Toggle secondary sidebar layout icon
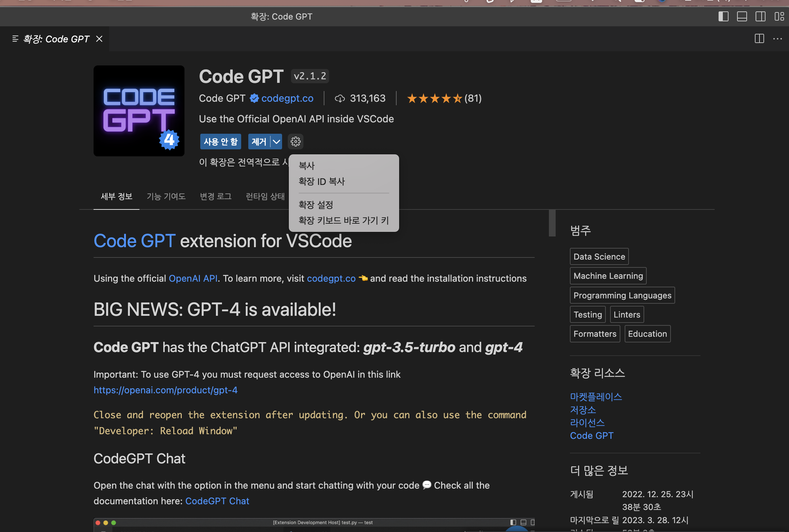 [x=760, y=16]
